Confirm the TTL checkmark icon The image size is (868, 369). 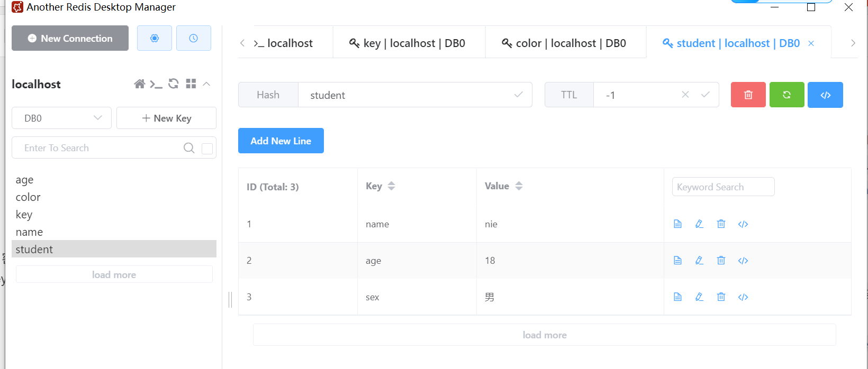coord(706,95)
